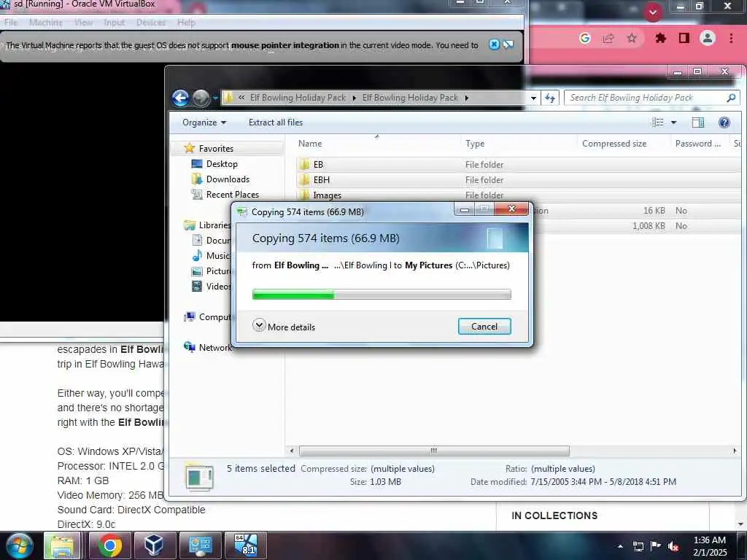This screenshot has height=560, width=747.
Task: Open Libraries in navigation pane
Action: pyautogui.click(x=214, y=225)
